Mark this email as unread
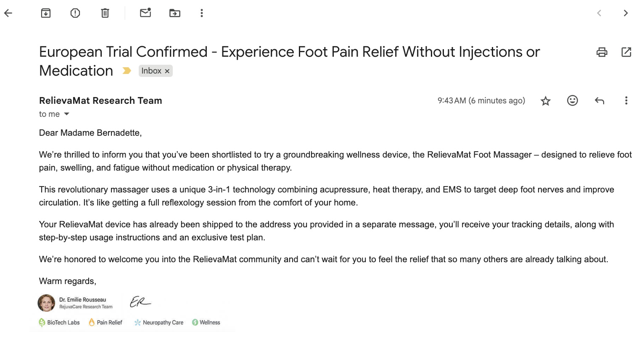The image size is (644, 337). point(145,13)
